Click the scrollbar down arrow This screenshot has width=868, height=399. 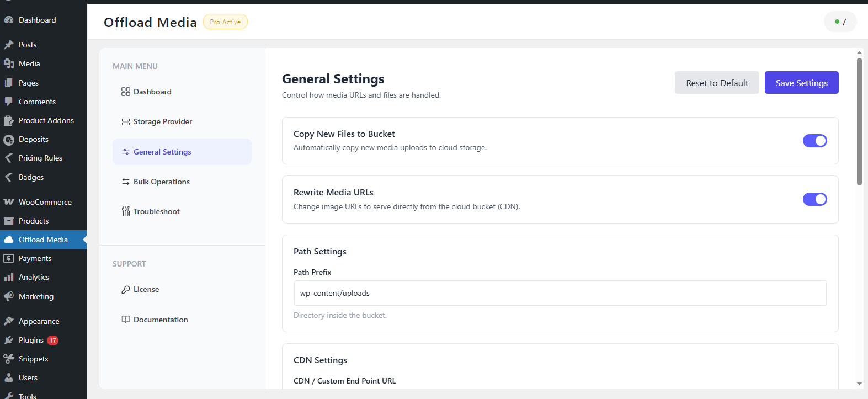(859, 384)
